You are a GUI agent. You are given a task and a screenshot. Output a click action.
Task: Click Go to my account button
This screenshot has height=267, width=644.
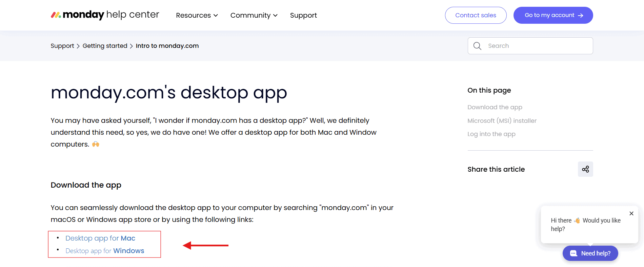[x=553, y=15]
